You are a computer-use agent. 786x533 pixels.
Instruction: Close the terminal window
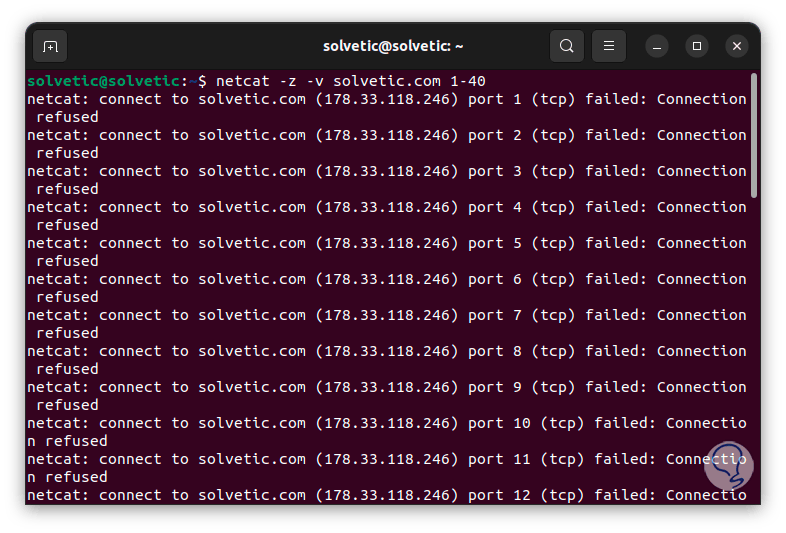737,46
